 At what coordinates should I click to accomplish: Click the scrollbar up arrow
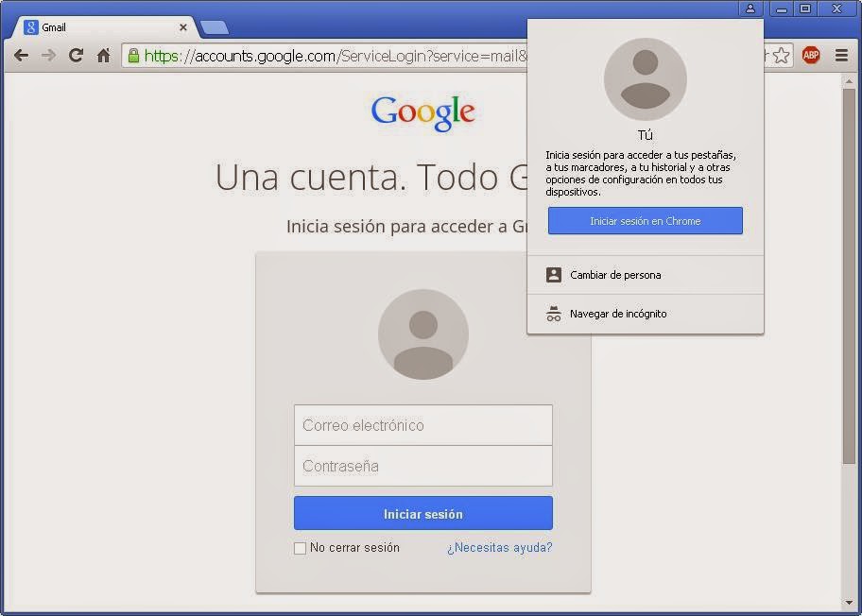tap(849, 81)
